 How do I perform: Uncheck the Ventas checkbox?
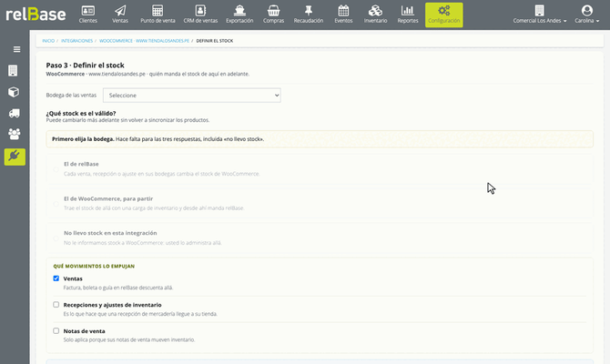point(56,278)
